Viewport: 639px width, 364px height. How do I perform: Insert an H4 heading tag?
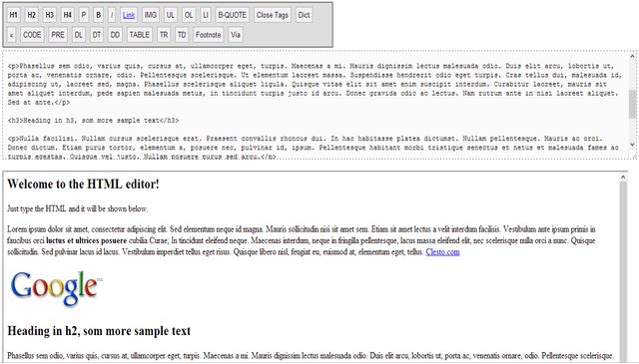[67, 15]
